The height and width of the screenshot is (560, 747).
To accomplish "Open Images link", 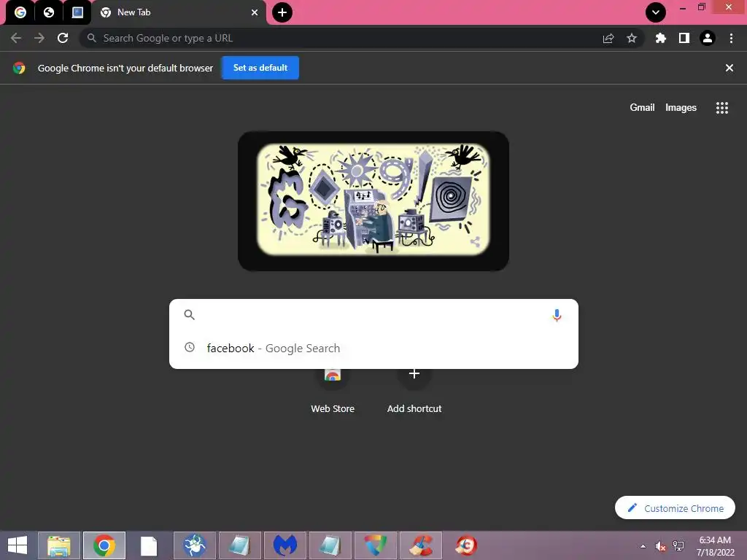I will [x=681, y=108].
